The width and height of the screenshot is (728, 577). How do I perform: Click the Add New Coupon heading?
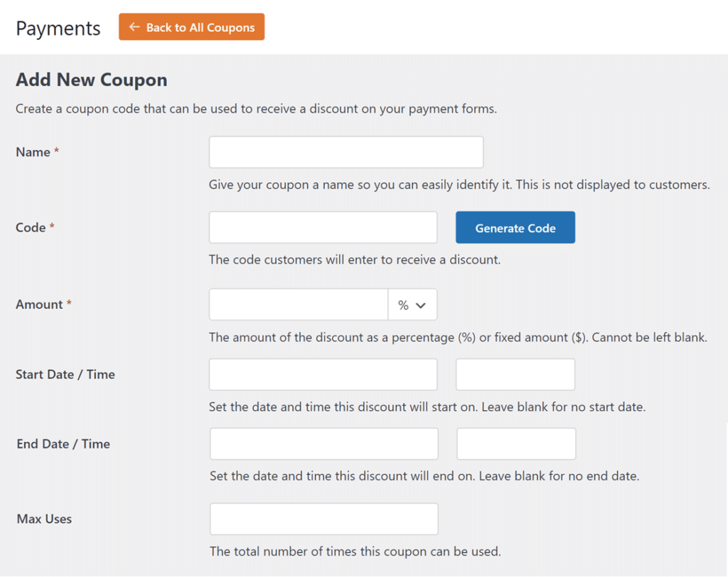[x=91, y=80]
